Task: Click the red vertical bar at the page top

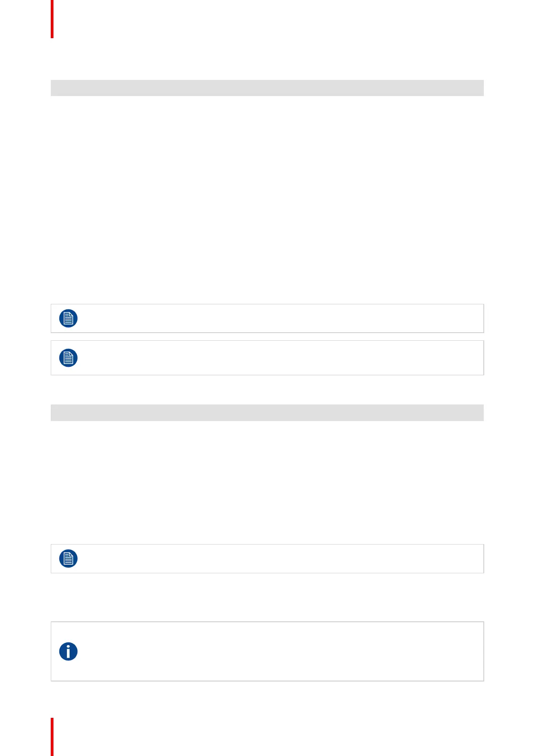Action: [x=52, y=19]
